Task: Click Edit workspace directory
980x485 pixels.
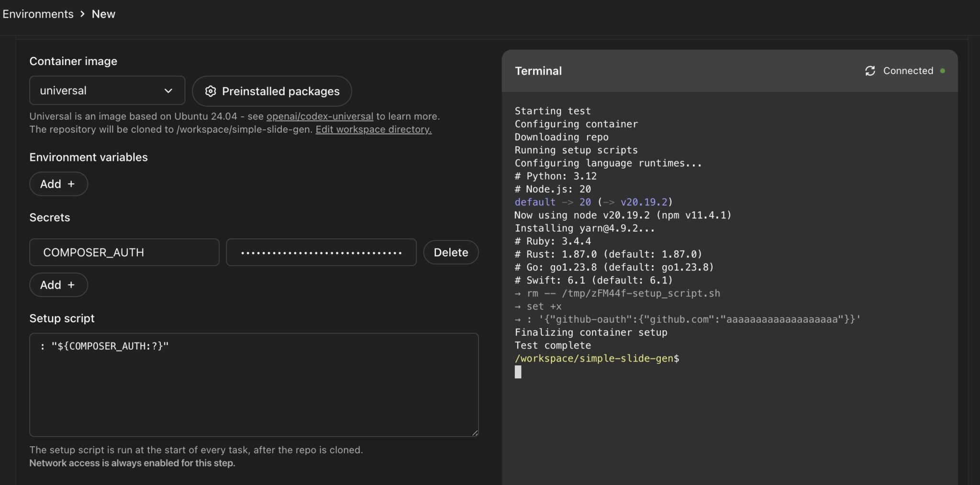Action: [373, 129]
